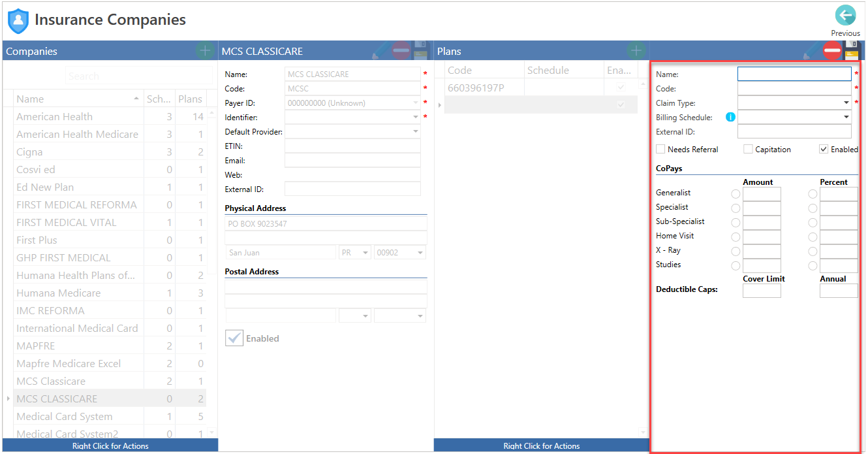Check the Capitation checkbox
Image resolution: width=868 pixels, height=454 pixels.
748,150
